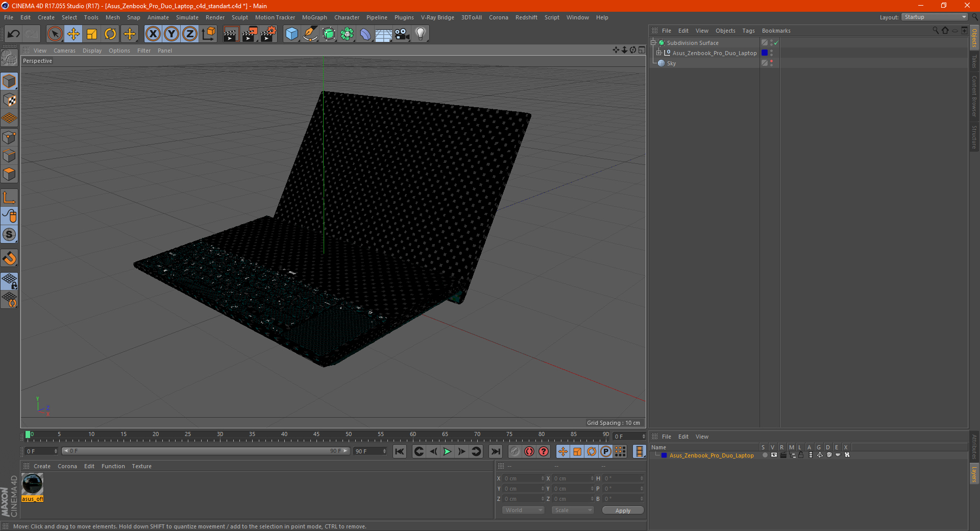Open the MoGraph menu

pyautogui.click(x=314, y=17)
